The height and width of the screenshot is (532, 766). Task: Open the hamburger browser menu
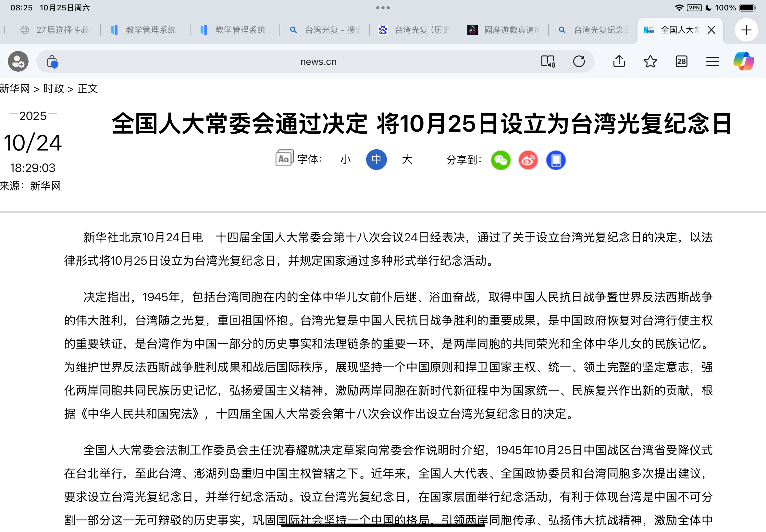pos(712,61)
